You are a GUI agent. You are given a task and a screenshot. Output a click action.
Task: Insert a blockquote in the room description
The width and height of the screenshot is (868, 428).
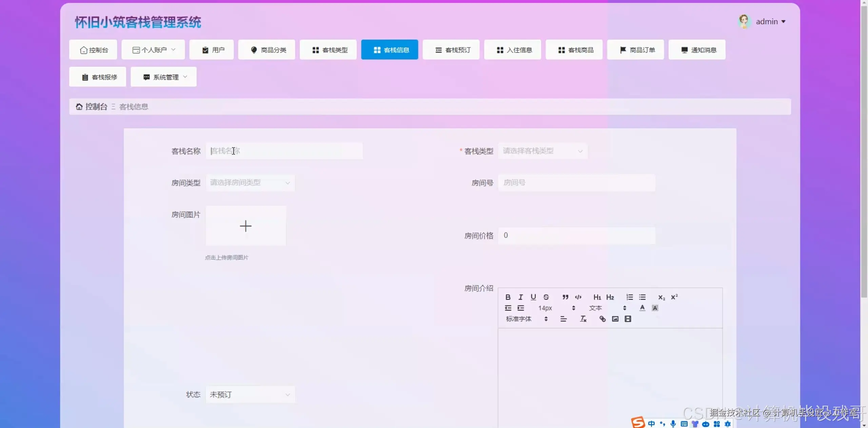point(565,297)
